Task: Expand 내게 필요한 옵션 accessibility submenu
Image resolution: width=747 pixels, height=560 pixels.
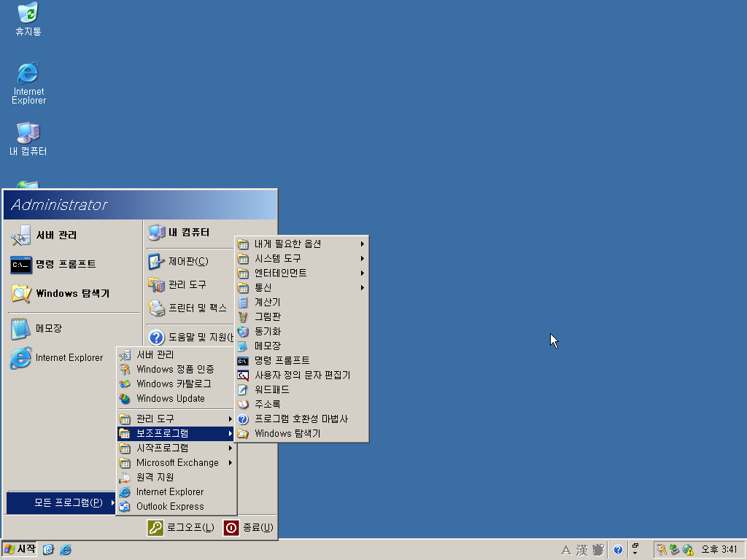Action: pyautogui.click(x=301, y=244)
